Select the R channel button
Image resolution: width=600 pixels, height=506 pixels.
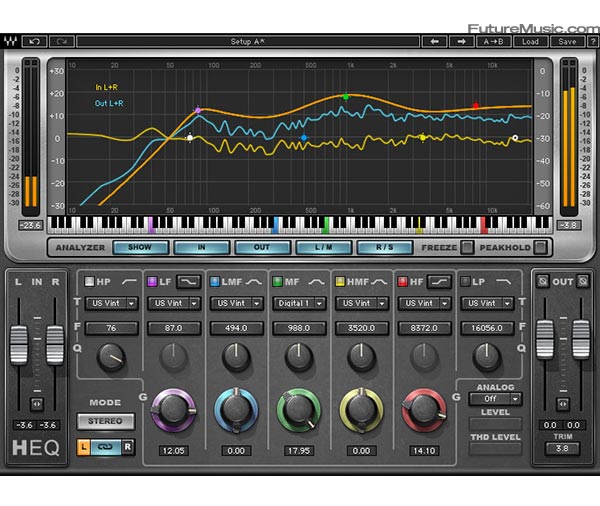(x=128, y=447)
